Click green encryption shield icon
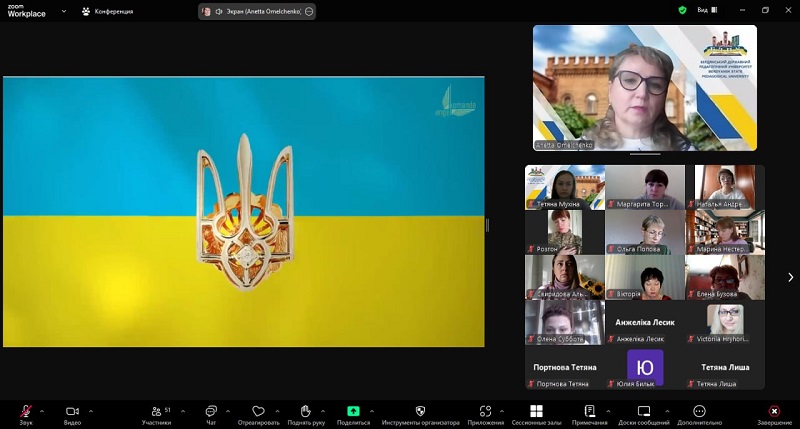Screen dimensions: 800x429 point(682,10)
